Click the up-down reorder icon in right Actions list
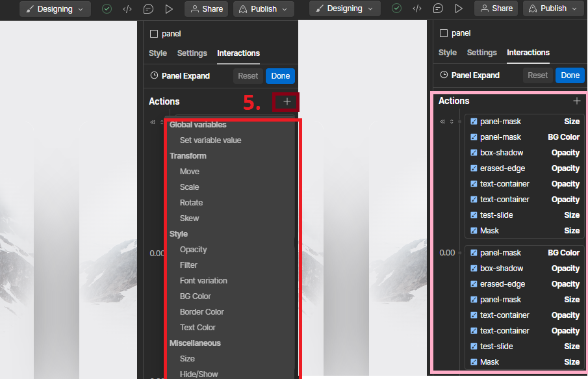This screenshot has width=588, height=379. pos(452,122)
